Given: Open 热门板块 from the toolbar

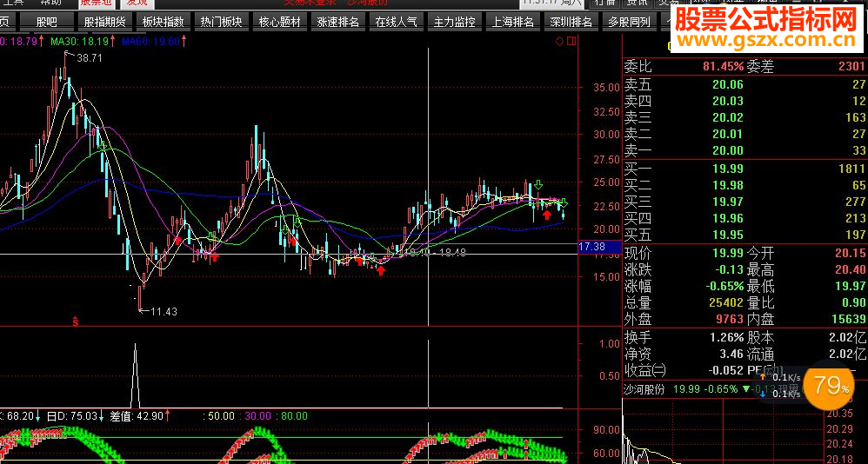Looking at the screenshot, I should coord(221,22).
